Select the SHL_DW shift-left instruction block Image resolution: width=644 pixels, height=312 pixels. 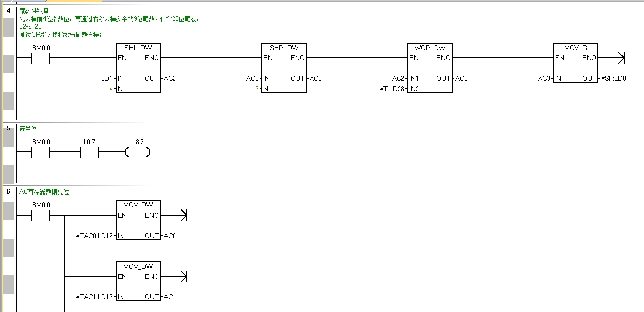point(138,68)
